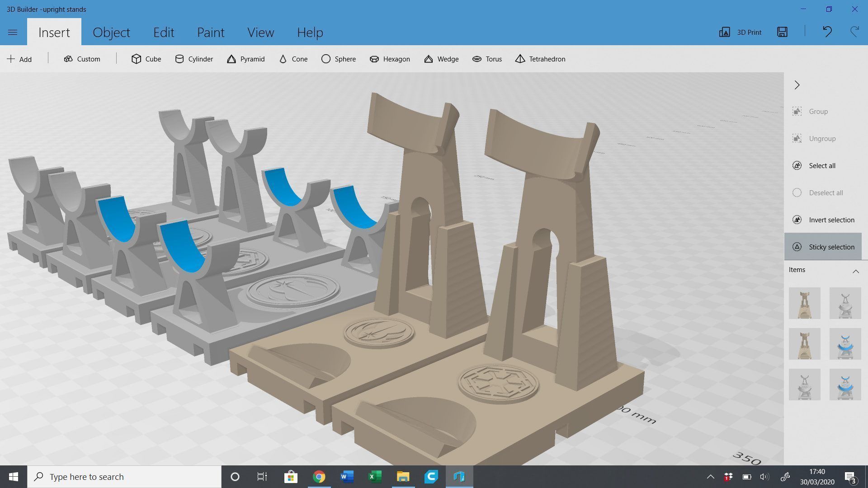This screenshot has height=488, width=868.
Task: Save the model with the disk icon
Action: 782,32
